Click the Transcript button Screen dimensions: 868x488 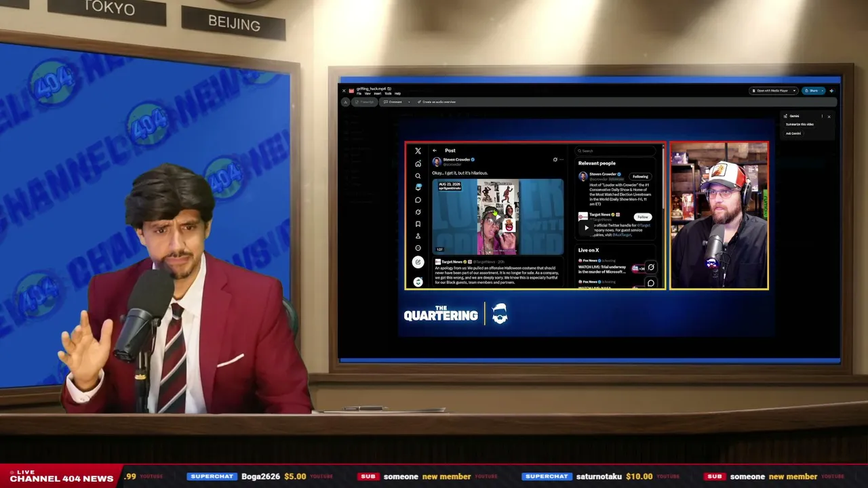point(366,102)
